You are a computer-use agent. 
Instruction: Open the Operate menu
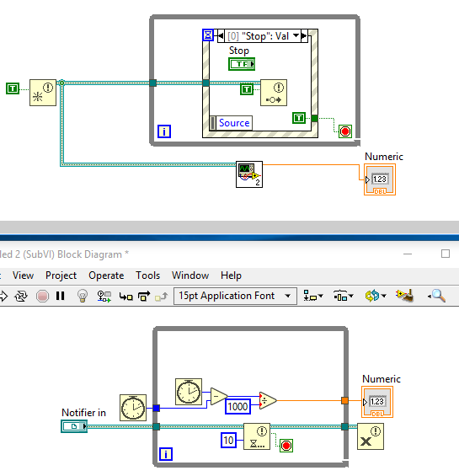click(x=106, y=275)
